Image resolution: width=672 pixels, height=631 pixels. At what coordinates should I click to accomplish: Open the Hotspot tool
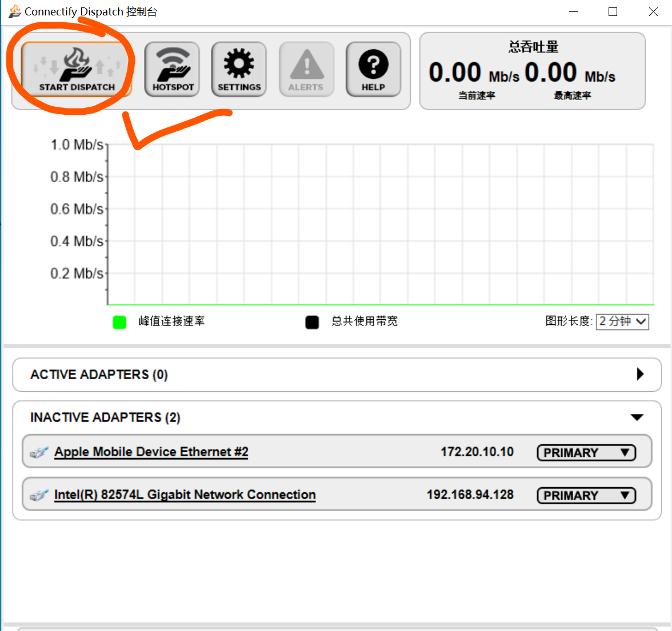coord(173,70)
